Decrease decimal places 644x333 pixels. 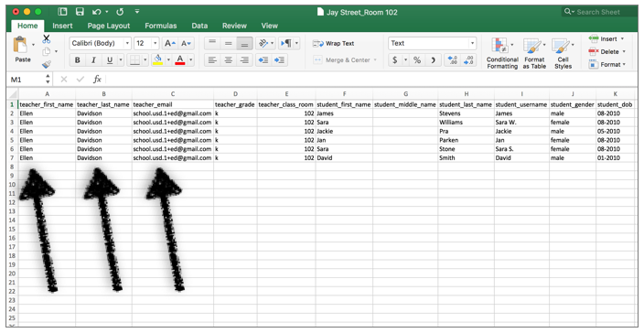coord(468,60)
